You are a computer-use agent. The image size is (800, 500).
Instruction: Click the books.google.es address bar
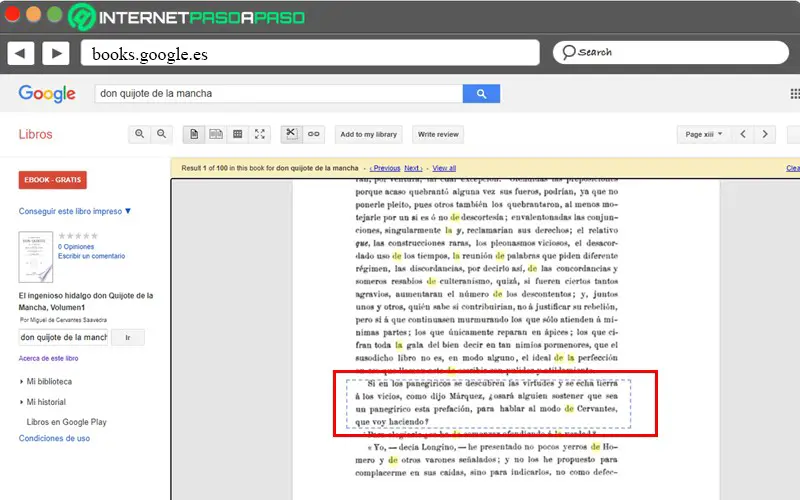(310, 53)
